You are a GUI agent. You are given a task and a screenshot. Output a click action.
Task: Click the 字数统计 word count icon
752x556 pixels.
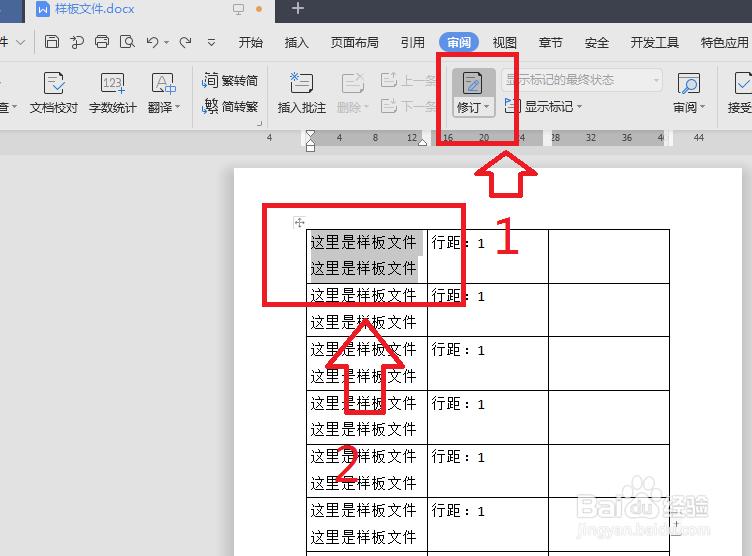click(x=113, y=84)
